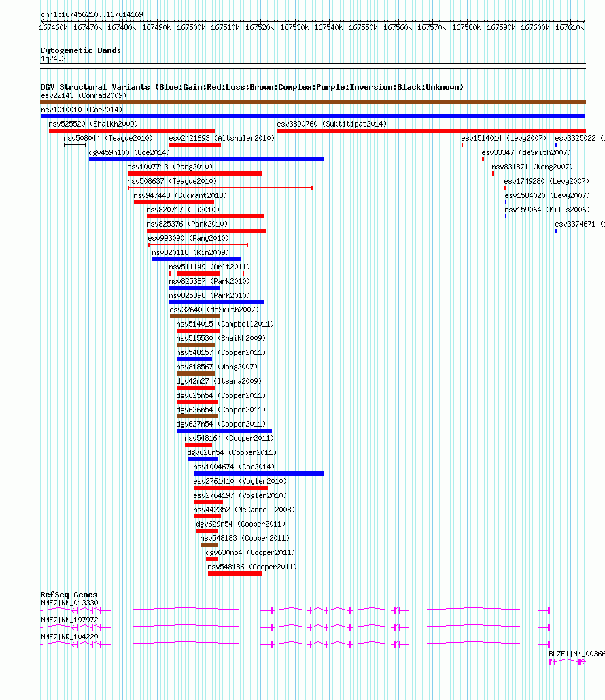
Task: Click esv2764197 (Vogler2010) label
Action: pos(240,495)
